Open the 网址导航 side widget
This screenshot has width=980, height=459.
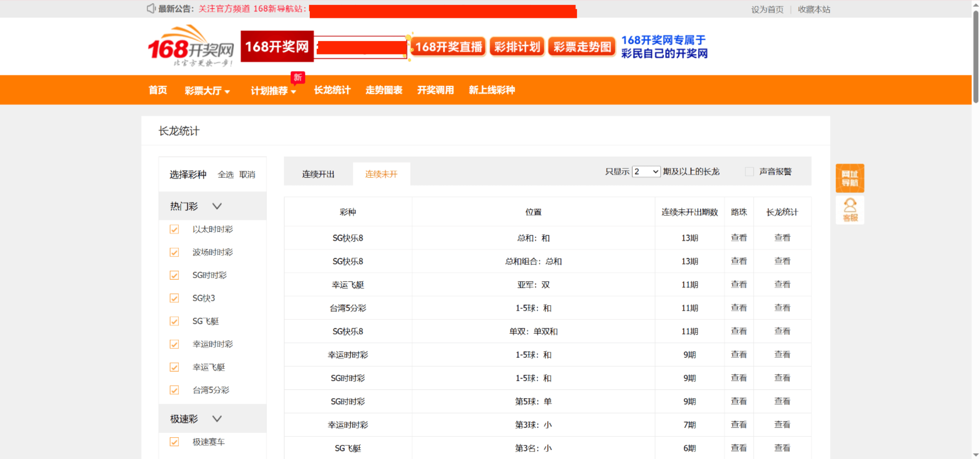849,178
